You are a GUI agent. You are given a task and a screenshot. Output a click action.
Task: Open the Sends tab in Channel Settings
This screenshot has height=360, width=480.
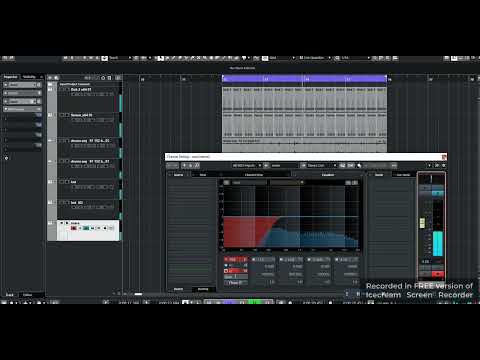pos(379,175)
